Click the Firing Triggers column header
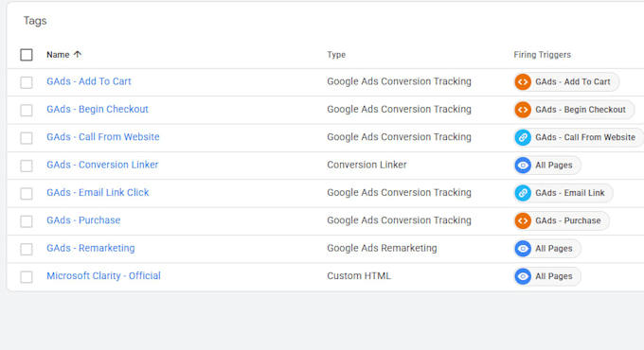This screenshot has height=350, width=644. pyautogui.click(x=542, y=55)
